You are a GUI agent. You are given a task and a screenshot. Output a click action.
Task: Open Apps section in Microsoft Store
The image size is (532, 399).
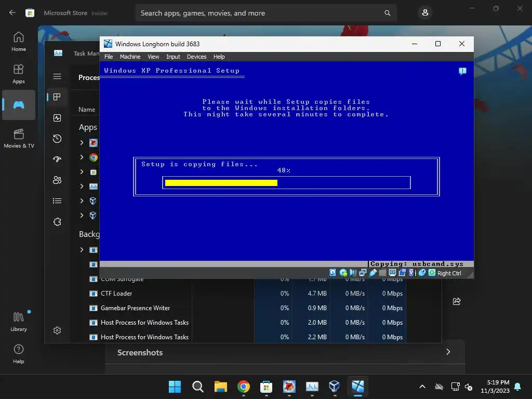tap(19, 74)
